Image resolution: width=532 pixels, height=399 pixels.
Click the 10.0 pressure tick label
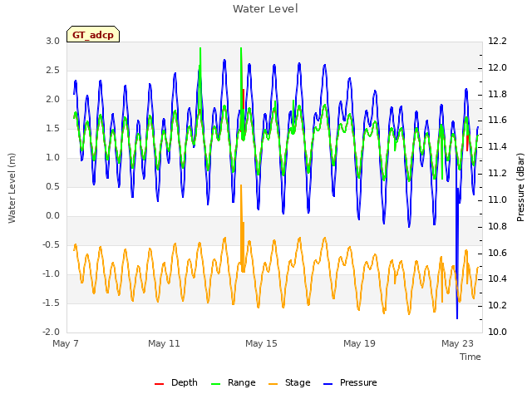click(497, 332)
